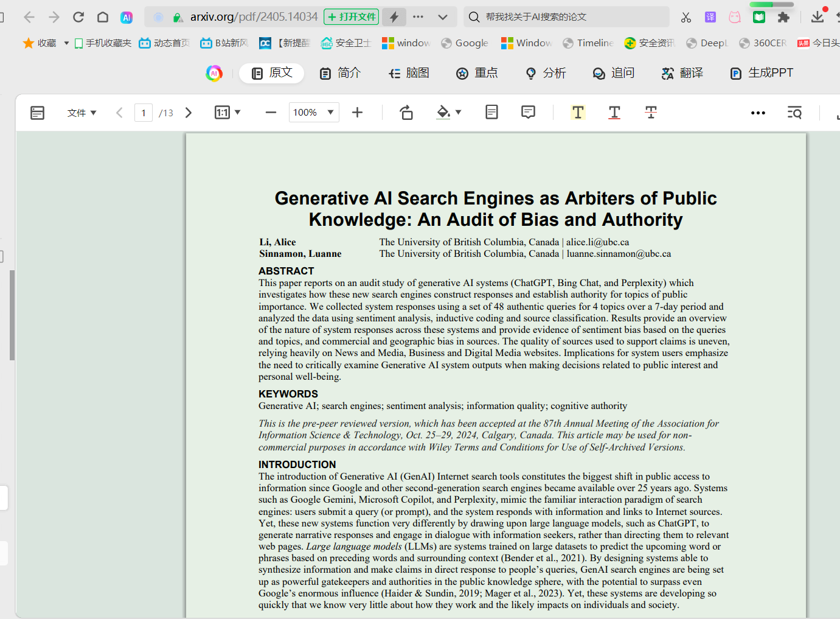Open the 1:1 page fit dropdown
Screen dimensions: 840x619
pos(227,113)
